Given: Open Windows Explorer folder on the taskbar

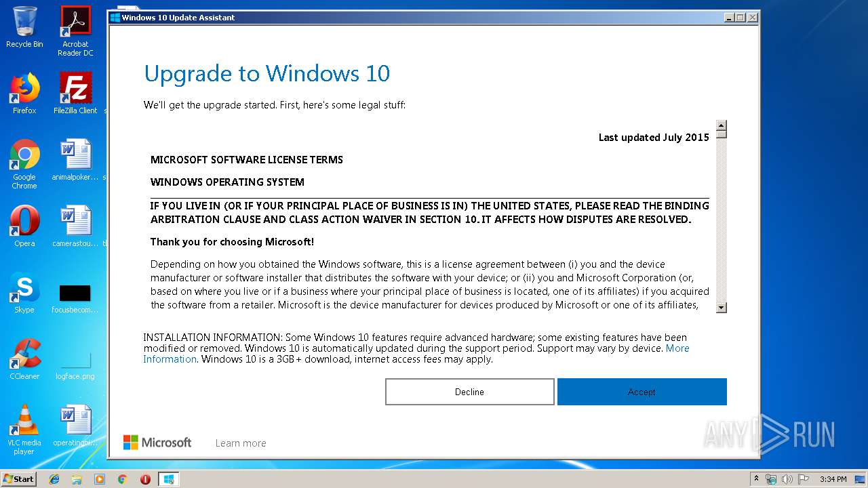Looking at the screenshot, I should [x=77, y=479].
